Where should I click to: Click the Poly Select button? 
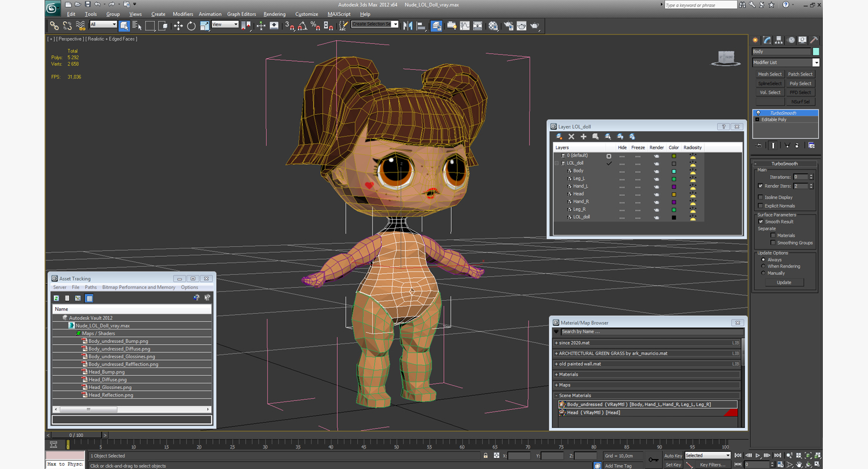pyautogui.click(x=800, y=83)
